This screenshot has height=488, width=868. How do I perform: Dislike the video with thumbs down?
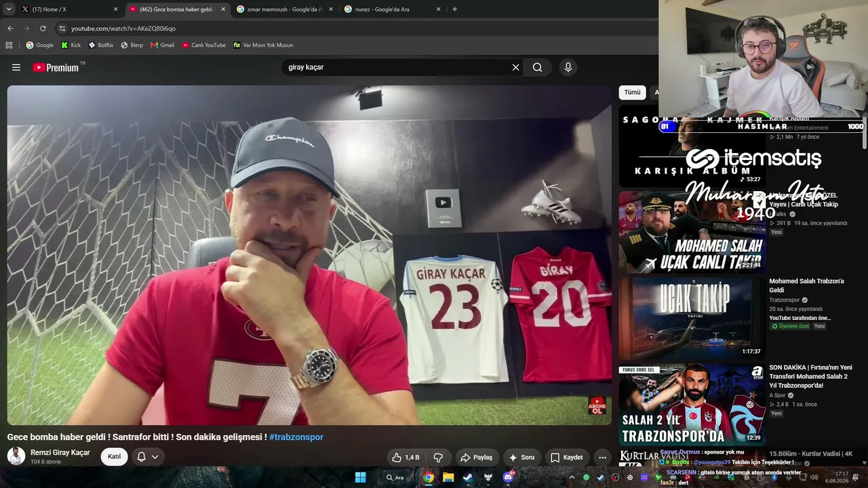[x=438, y=457]
